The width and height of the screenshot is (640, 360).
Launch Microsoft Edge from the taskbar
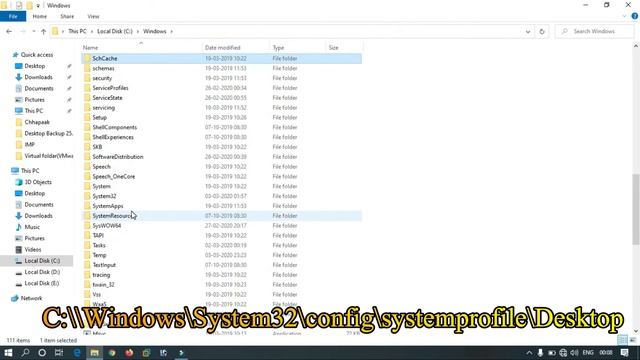coord(77,353)
